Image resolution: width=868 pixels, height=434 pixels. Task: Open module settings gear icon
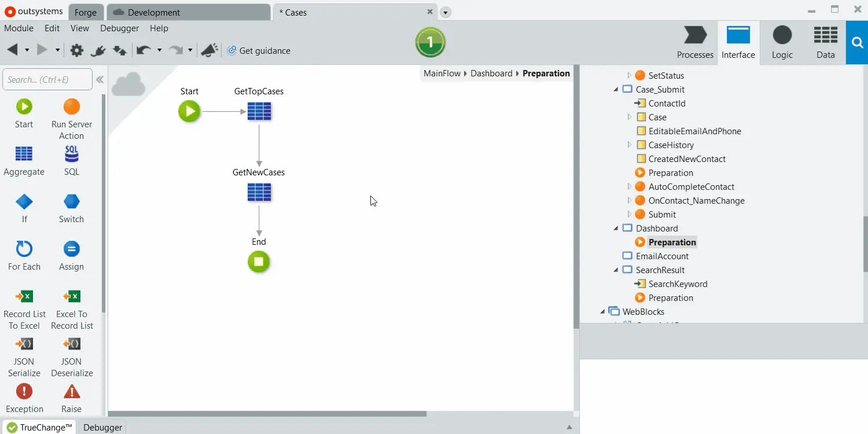point(76,50)
